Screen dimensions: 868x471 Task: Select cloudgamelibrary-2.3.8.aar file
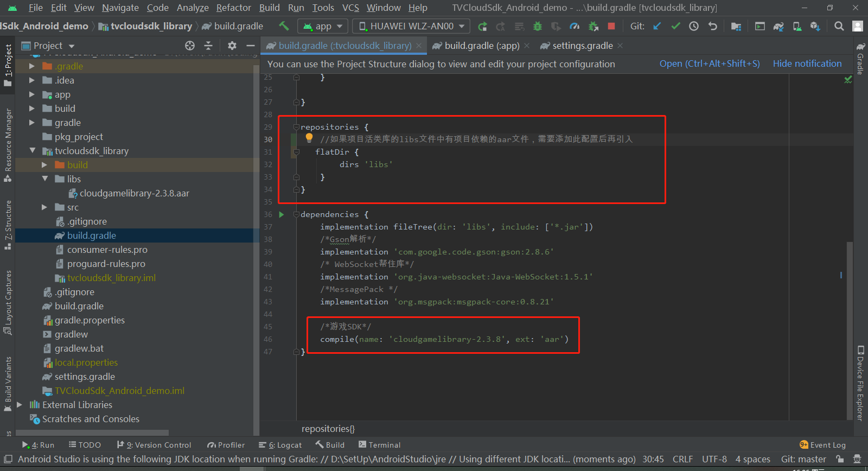pos(134,193)
